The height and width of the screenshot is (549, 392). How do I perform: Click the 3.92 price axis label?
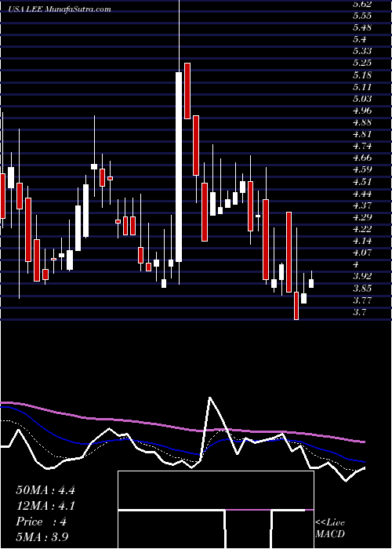[x=362, y=277]
